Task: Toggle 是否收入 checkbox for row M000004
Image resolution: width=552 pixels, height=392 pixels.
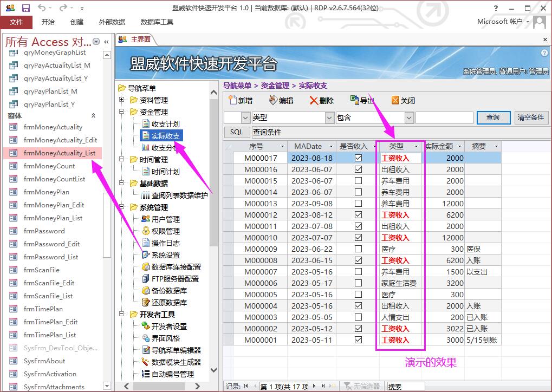Action: pos(358,306)
